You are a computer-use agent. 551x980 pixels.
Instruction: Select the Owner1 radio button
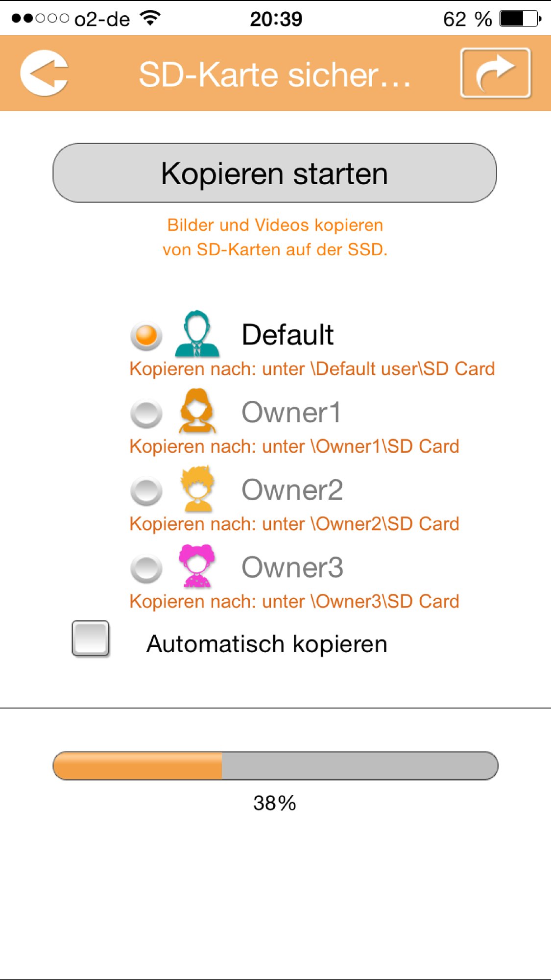tap(146, 414)
